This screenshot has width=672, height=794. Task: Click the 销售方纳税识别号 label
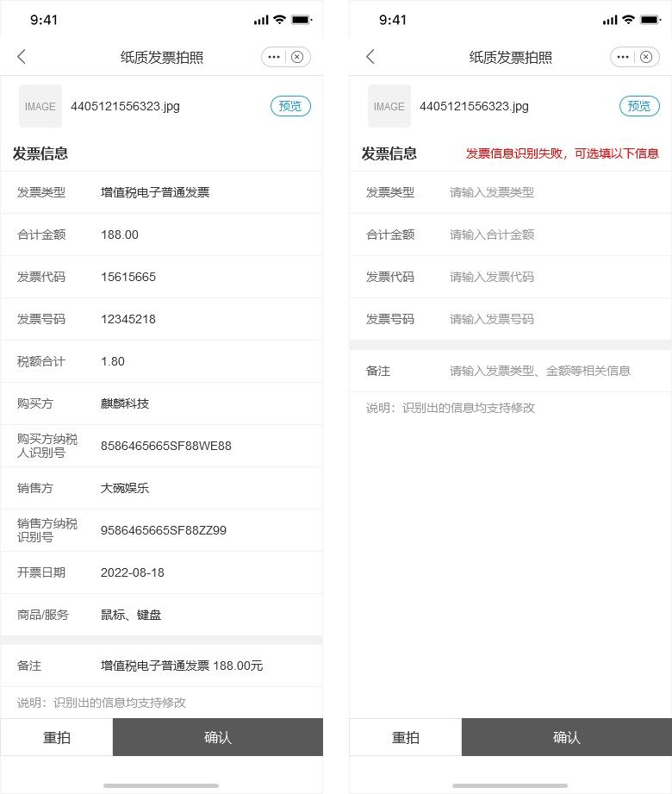click(x=47, y=530)
